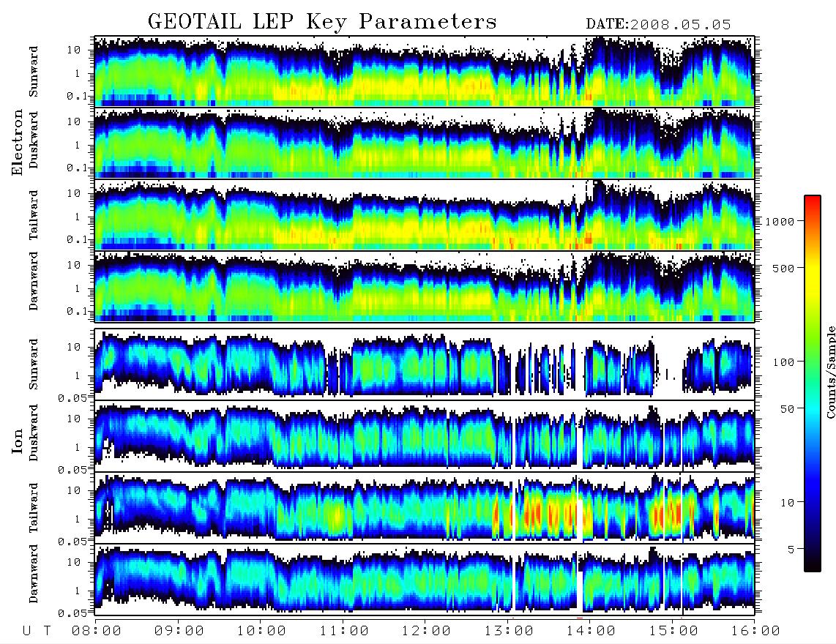Click the 'Counts/Sample' color bar label
This screenshot has width=836, height=644.
pyautogui.click(x=830, y=372)
